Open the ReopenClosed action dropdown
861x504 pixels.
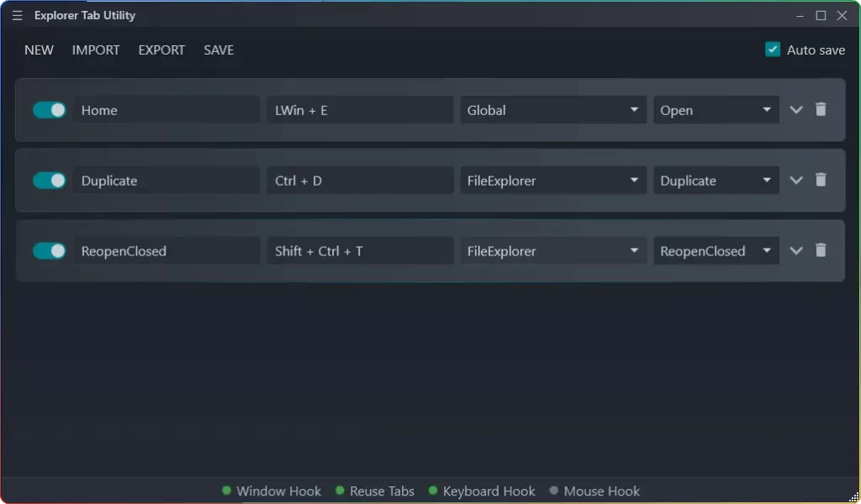[716, 251]
